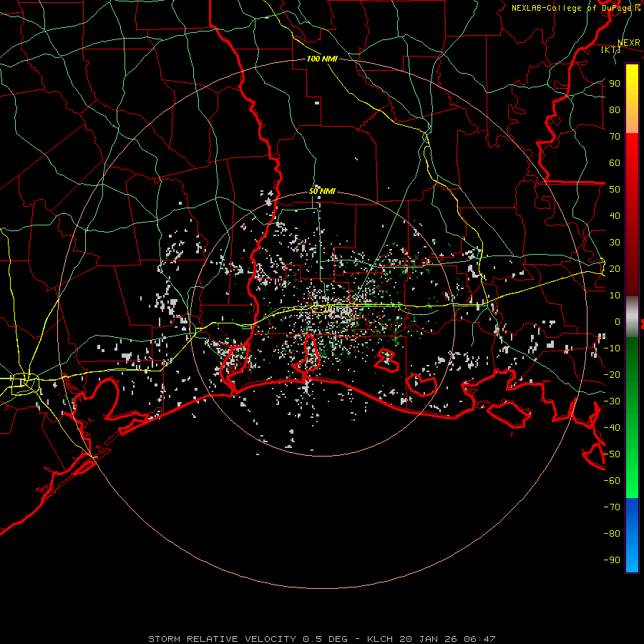Viewport: 644px width, 644px height.
Task: Click the 40 value on the velocity scale
Action: click(x=615, y=216)
